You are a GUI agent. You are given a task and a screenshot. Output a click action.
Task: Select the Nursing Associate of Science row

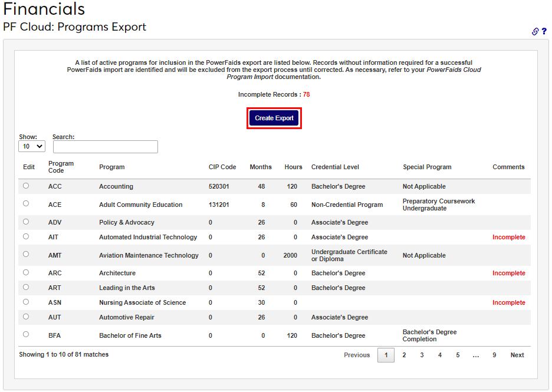tap(25, 301)
